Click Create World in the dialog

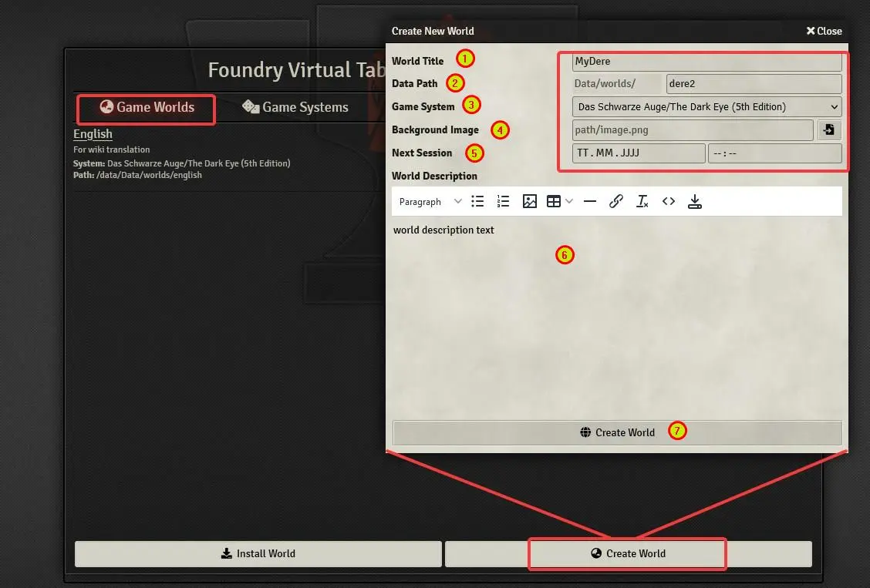tap(617, 432)
